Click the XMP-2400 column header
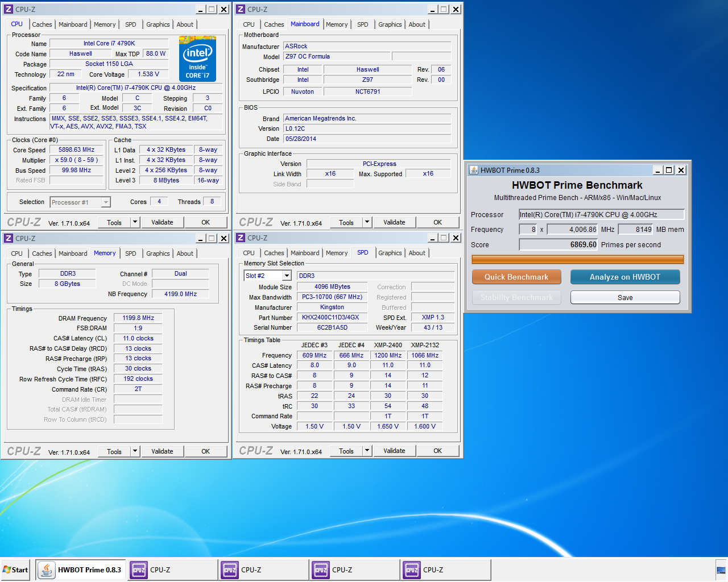The image size is (728, 582). [x=388, y=345]
